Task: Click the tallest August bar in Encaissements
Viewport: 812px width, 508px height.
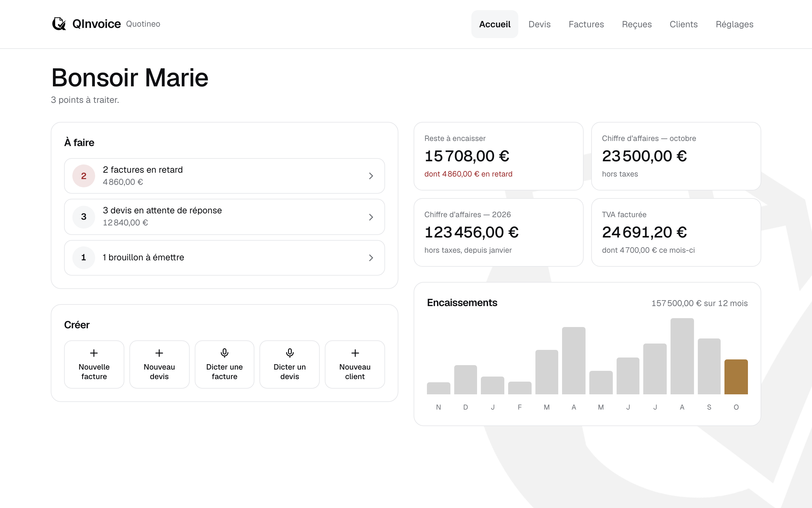Action: 682,356
